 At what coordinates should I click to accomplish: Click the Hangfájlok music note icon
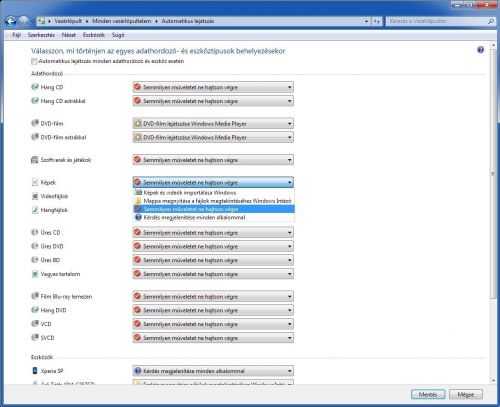(35, 210)
